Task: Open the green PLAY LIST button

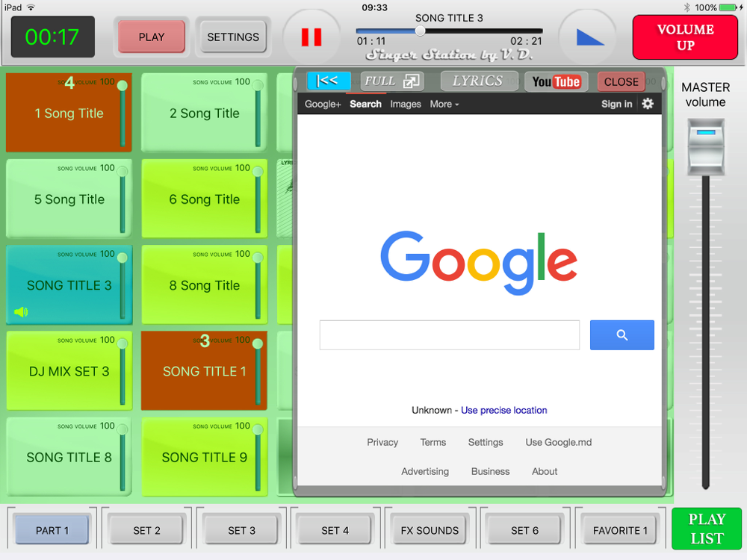Action: click(x=707, y=529)
